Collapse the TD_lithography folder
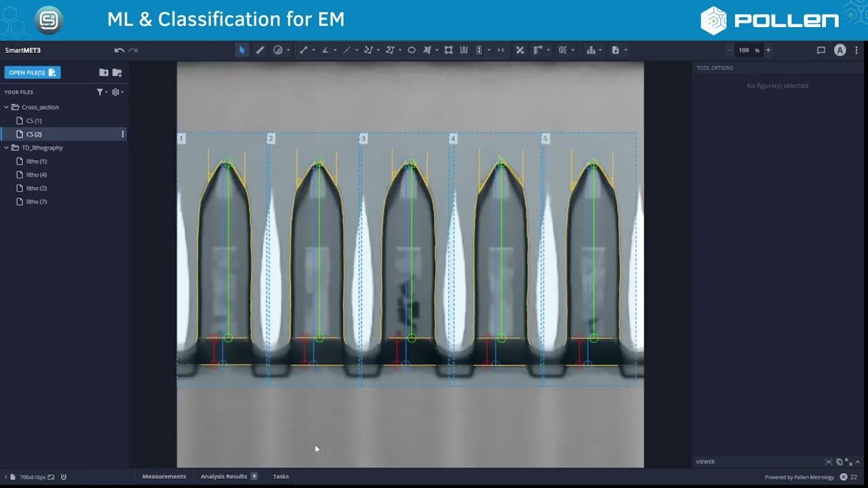The width and height of the screenshot is (868, 488). click(x=7, y=148)
